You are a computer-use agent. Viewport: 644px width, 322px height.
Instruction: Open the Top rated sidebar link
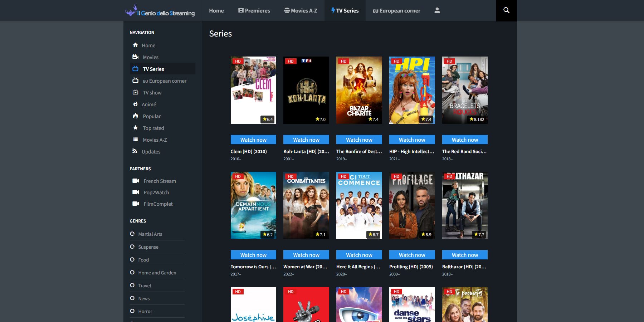pyautogui.click(x=153, y=128)
